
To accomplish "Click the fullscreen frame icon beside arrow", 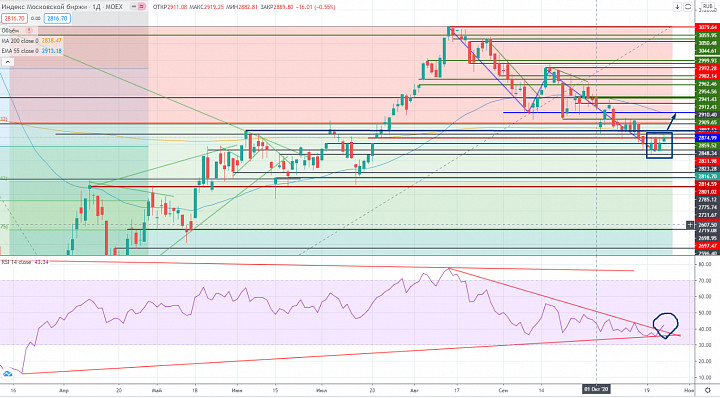I will click(x=688, y=7).
